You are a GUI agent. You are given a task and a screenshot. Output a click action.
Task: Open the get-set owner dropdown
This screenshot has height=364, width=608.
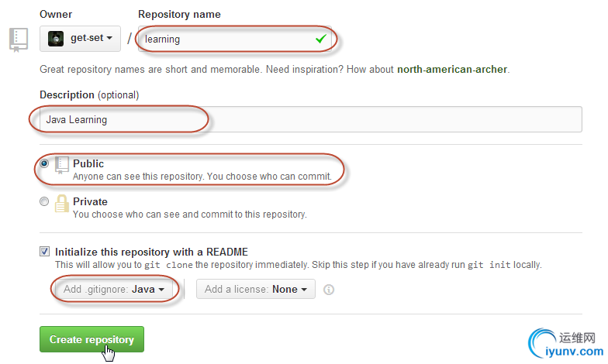point(80,38)
